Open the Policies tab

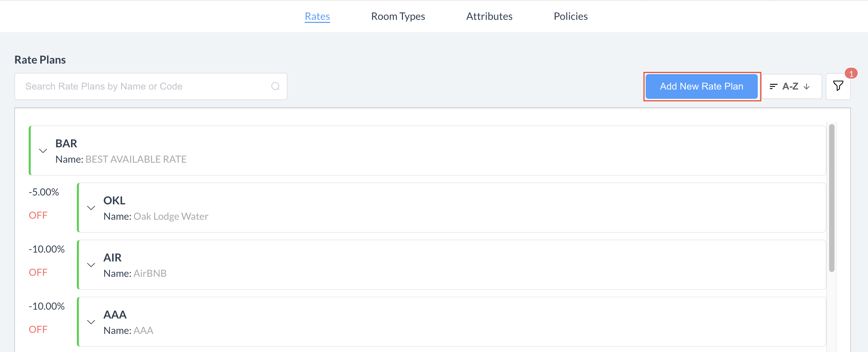click(x=570, y=16)
